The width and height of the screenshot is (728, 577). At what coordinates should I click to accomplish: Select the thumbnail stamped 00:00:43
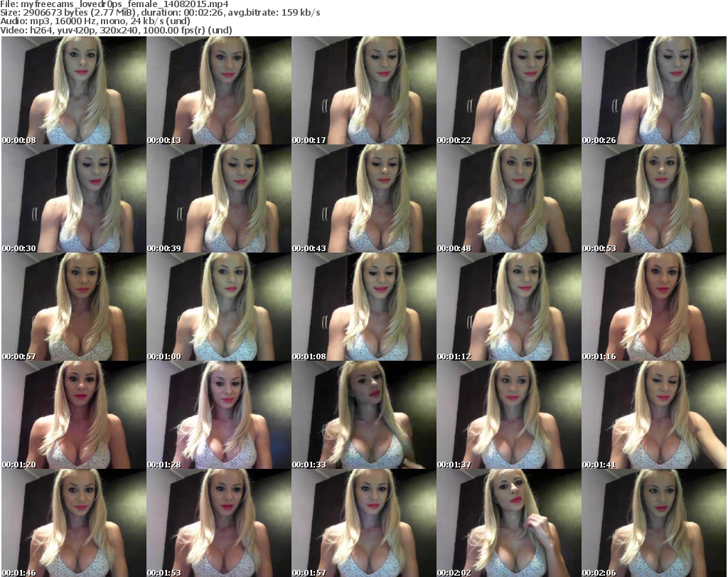363,198
